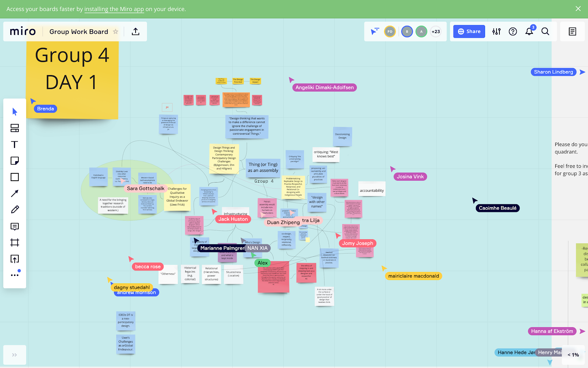Viewport: 588px width, 368px height.
Task: Click the Brenda cursor label
Action: click(x=46, y=109)
